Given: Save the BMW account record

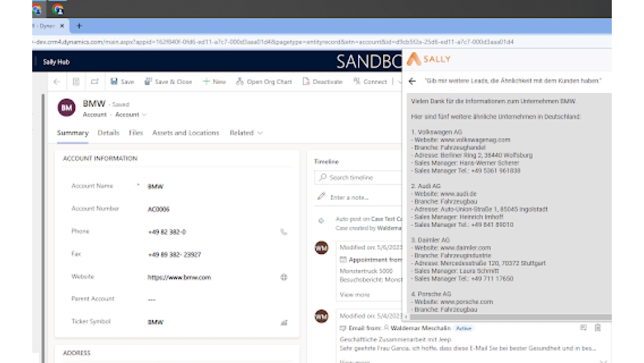Looking at the screenshot, I should (x=122, y=81).
